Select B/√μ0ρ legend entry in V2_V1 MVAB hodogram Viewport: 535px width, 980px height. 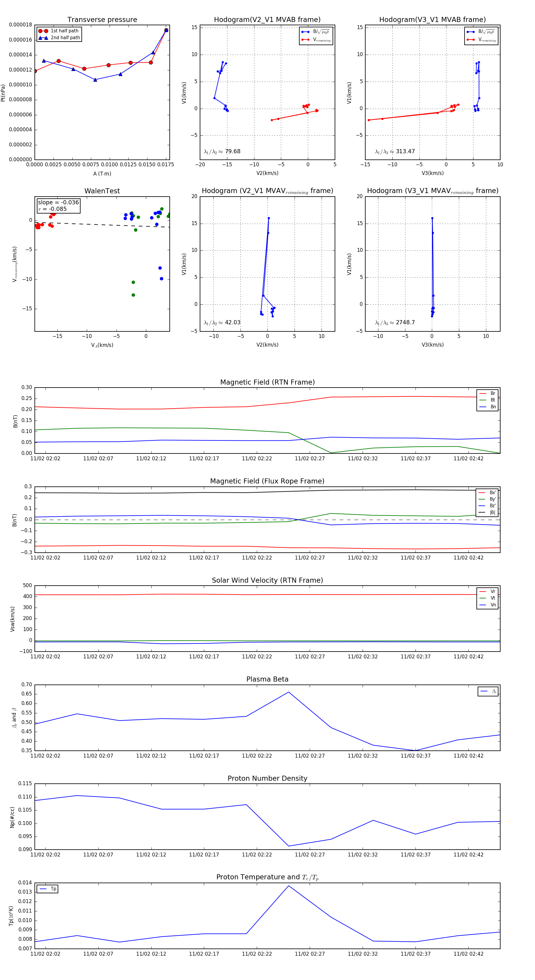click(x=316, y=32)
